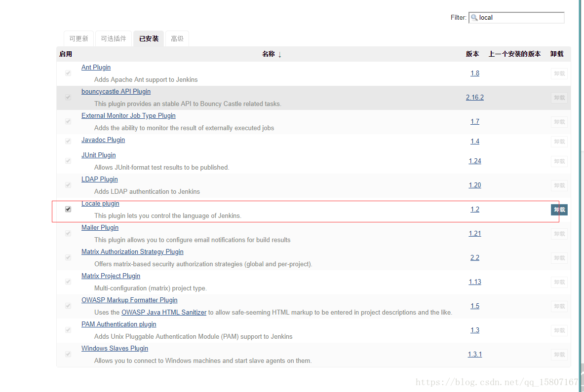Toggle Matrix Project Plugin checkbox
Image resolution: width=584 pixels, height=392 pixels.
[68, 282]
